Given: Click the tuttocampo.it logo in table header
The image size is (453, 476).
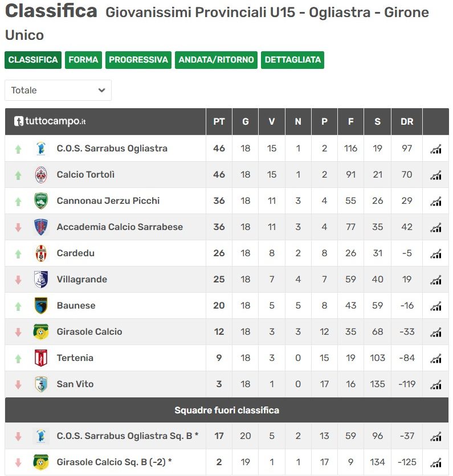Looking at the screenshot, I should (50, 121).
